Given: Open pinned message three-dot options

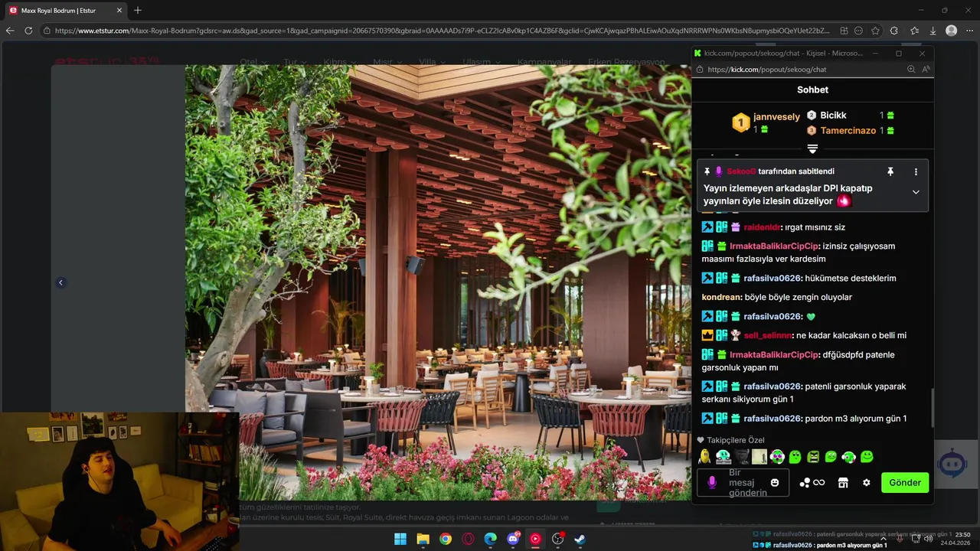Looking at the screenshot, I should pos(916,171).
